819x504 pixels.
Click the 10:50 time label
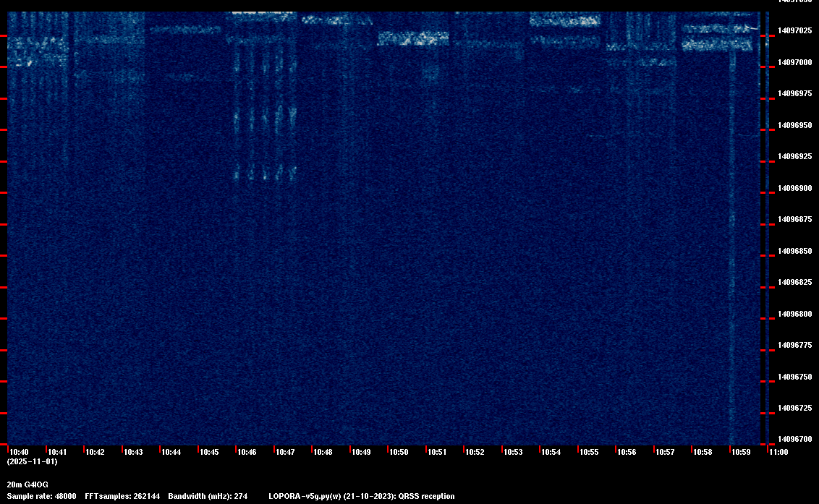[x=399, y=452]
